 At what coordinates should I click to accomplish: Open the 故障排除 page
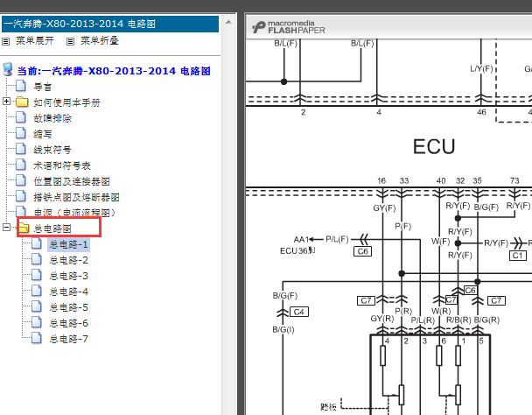point(52,118)
